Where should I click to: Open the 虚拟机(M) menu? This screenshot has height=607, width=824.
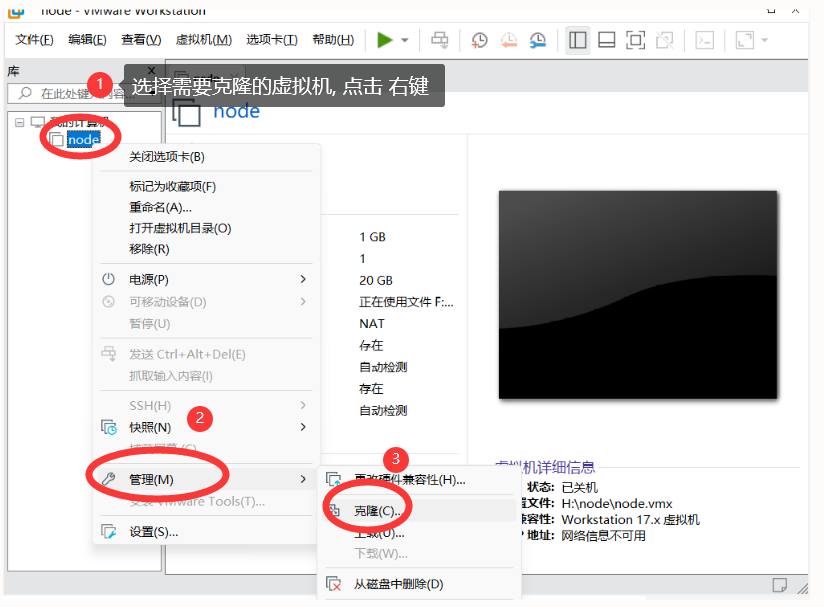203,40
